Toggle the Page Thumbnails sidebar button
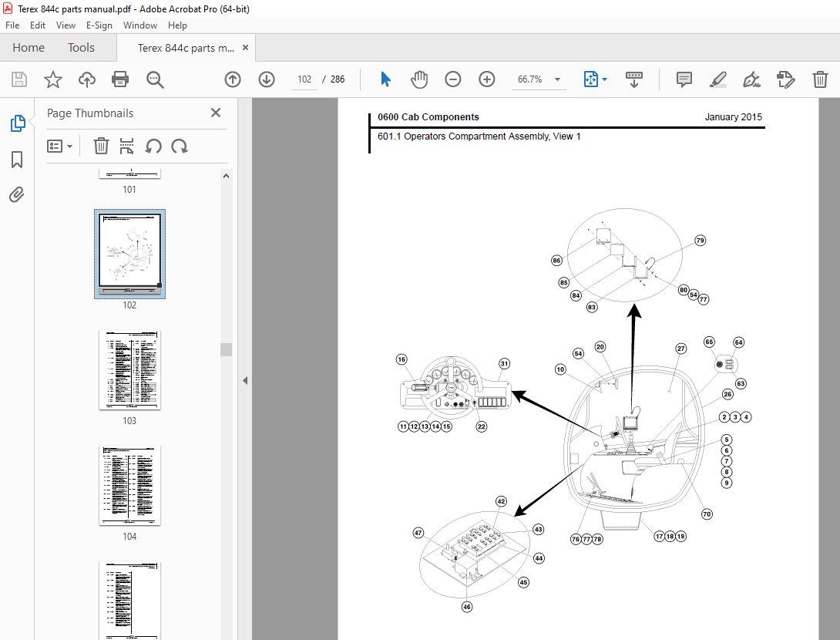The width and height of the screenshot is (840, 640). [17, 123]
